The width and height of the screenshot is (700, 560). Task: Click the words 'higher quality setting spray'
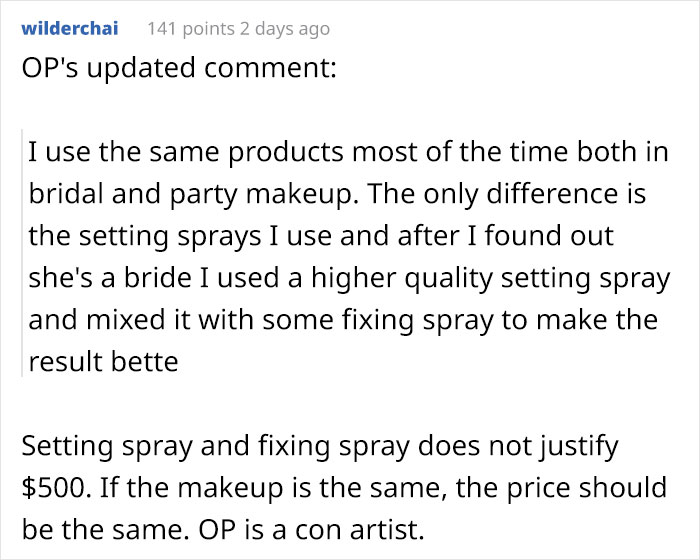[x=491, y=279]
